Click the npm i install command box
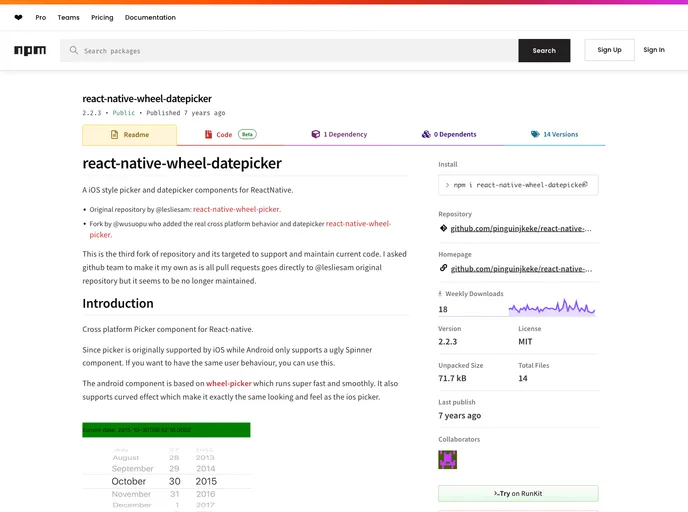The image size is (688, 512). 518,185
